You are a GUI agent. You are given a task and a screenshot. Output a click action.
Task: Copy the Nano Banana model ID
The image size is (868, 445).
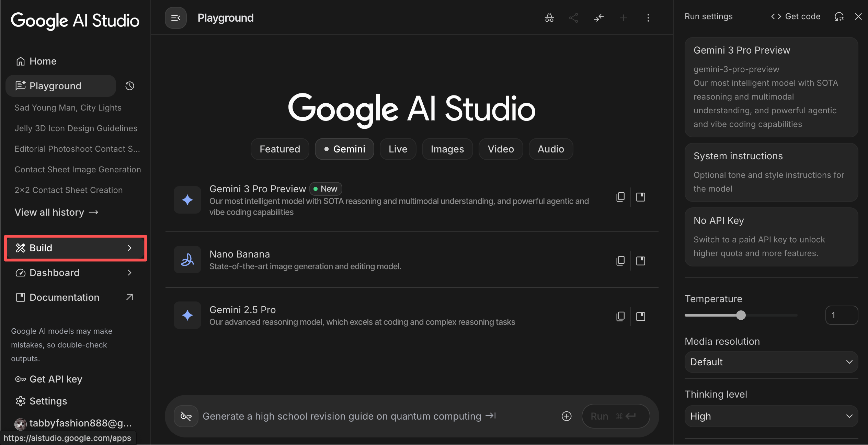pyautogui.click(x=620, y=261)
